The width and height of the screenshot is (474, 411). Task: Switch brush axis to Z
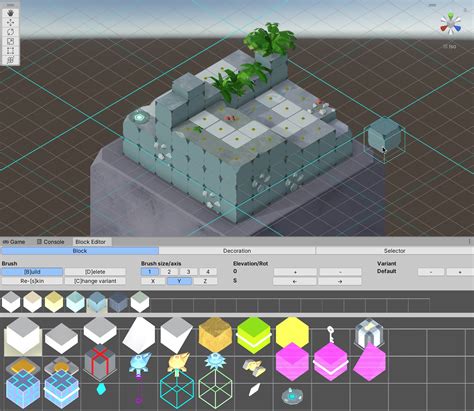pyautogui.click(x=205, y=281)
